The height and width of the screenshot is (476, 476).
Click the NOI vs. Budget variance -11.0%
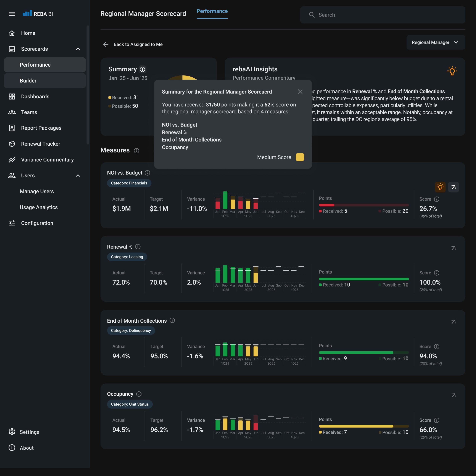coord(197,209)
